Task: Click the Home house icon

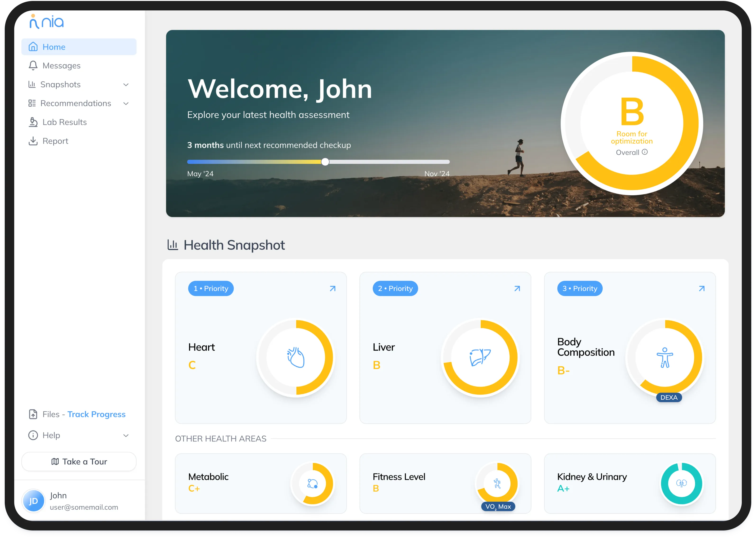Action: click(x=33, y=46)
